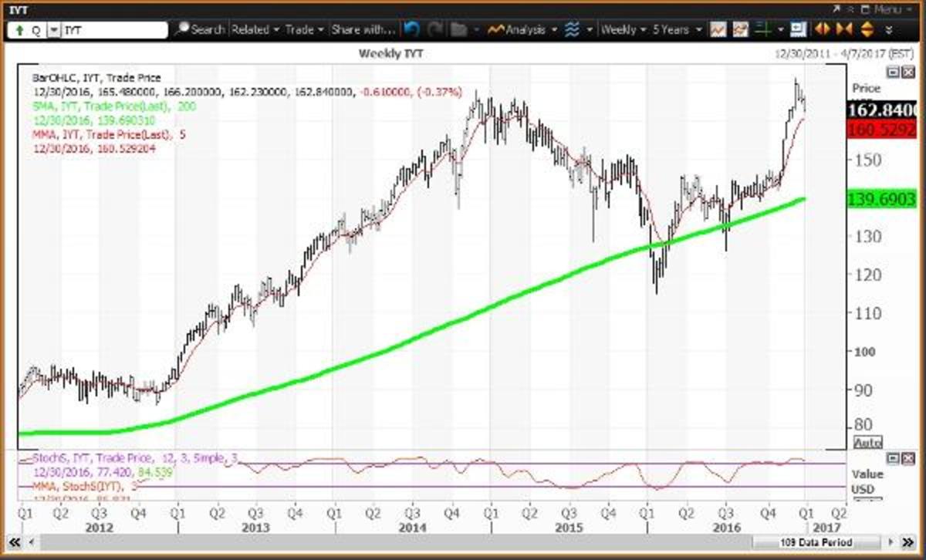Screen dimensions: 926x560
Task: Click the USD label on stochastic axis
Action: pos(863,489)
